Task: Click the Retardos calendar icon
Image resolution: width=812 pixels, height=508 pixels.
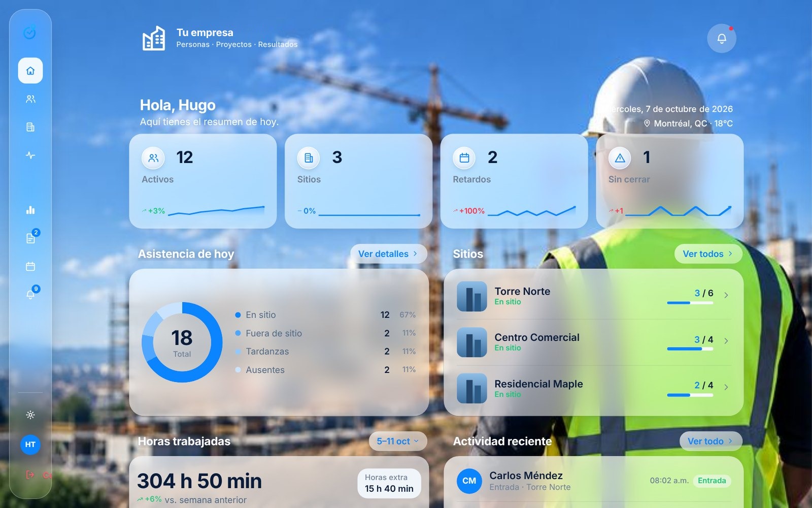Action: (464, 158)
